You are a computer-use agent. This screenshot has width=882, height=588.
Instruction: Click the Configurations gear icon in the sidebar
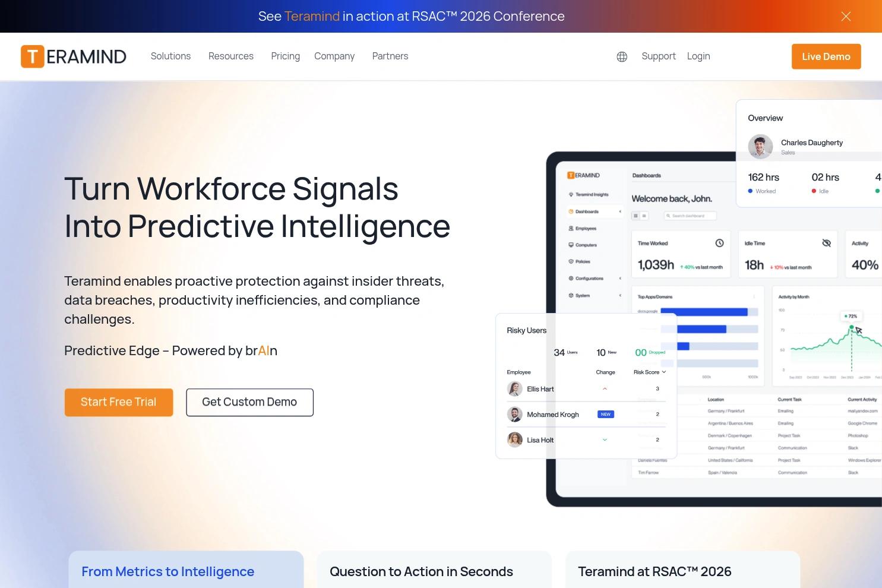[571, 278]
